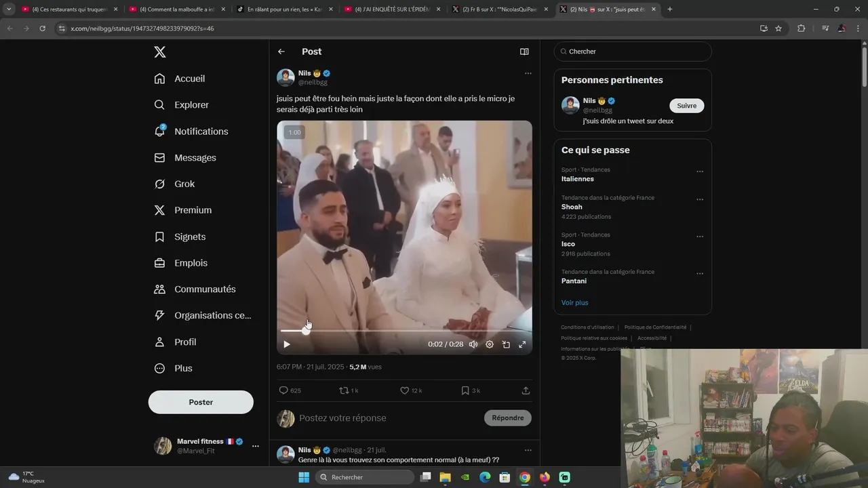The height and width of the screenshot is (488, 868).
Task: Open Profil page
Action: (175, 342)
